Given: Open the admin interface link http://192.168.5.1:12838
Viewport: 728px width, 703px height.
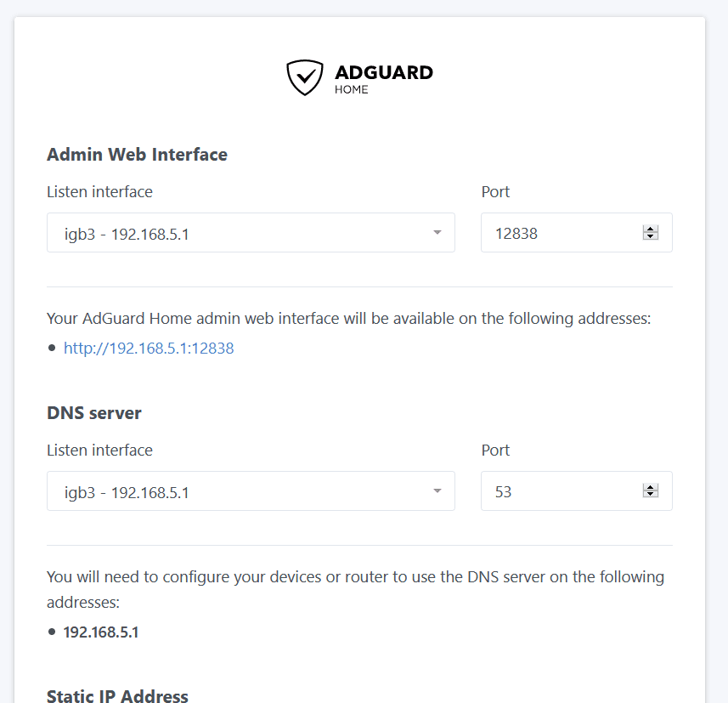Looking at the screenshot, I should [x=149, y=348].
